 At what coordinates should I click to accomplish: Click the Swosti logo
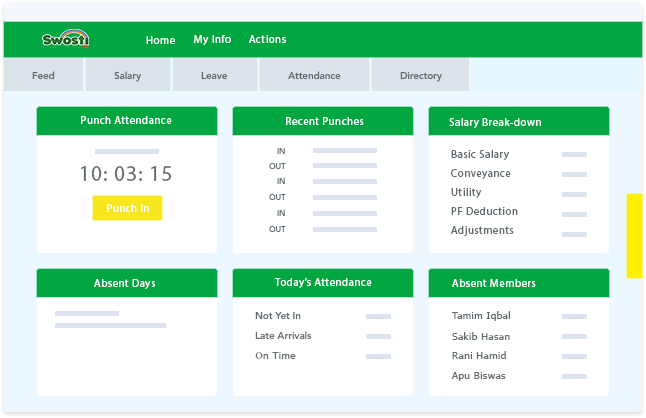[66, 39]
